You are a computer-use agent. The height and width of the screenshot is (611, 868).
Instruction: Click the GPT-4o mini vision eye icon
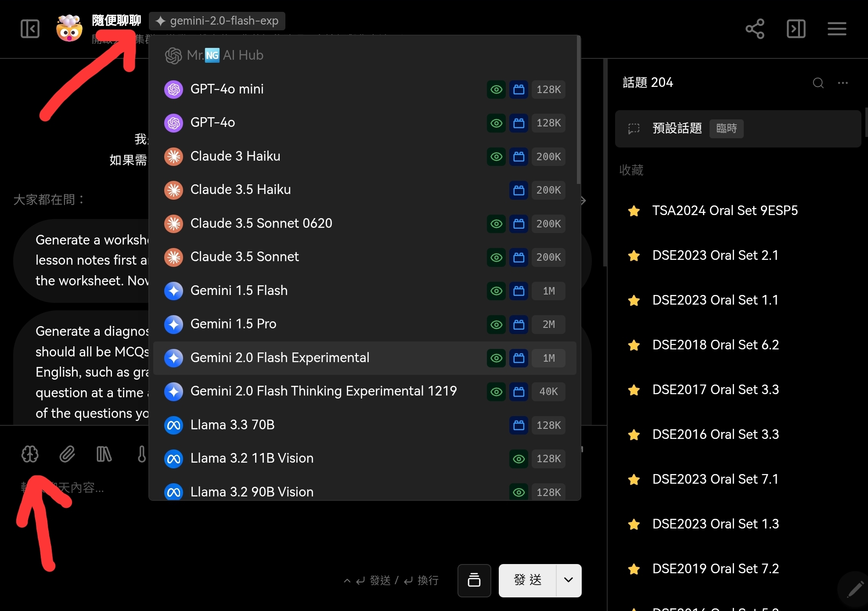click(x=496, y=90)
